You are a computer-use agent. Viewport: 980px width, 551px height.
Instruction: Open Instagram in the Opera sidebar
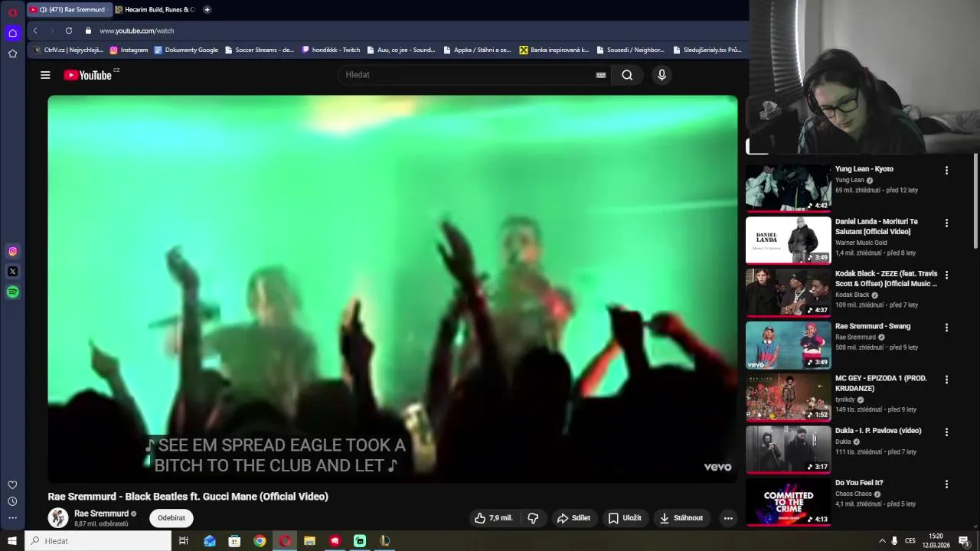[x=12, y=251]
